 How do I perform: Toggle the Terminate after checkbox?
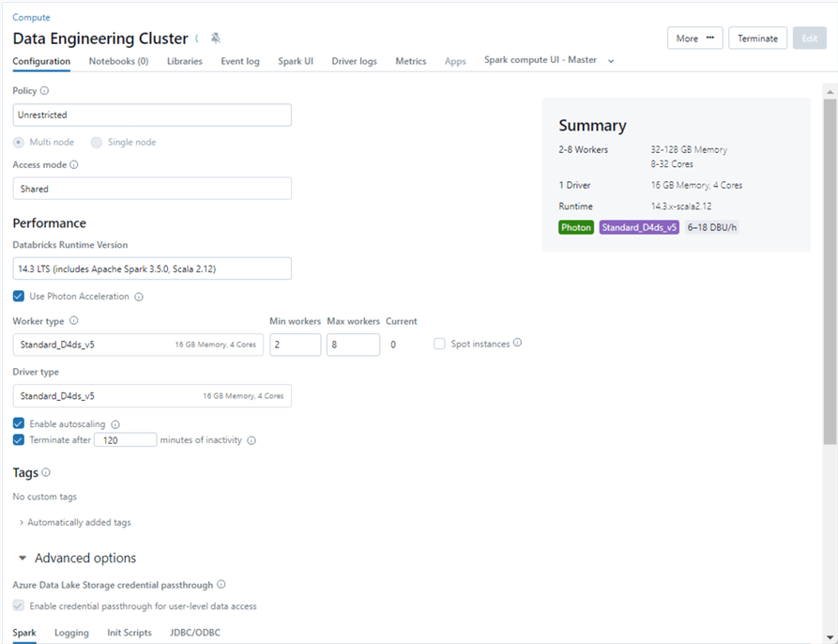19,439
